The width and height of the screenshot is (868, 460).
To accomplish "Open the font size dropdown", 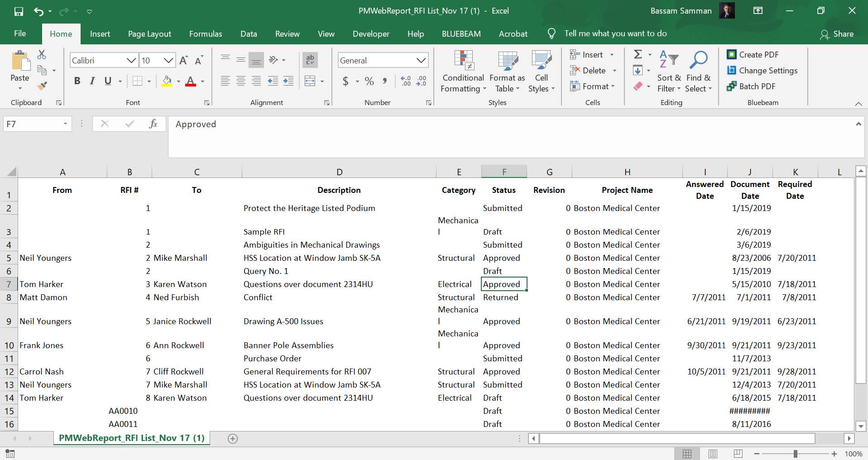I will (x=168, y=60).
